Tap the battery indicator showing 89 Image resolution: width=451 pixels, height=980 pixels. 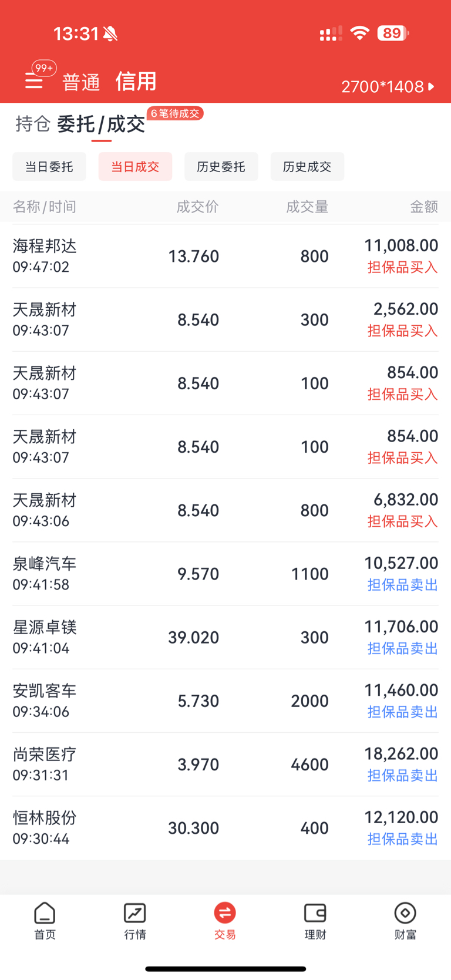tap(393, 33)
